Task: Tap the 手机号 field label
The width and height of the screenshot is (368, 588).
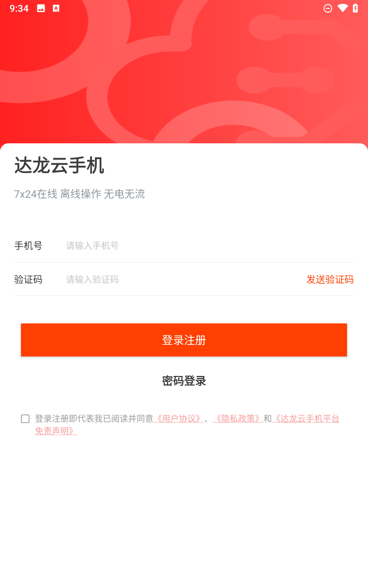Action: [28, 245]
